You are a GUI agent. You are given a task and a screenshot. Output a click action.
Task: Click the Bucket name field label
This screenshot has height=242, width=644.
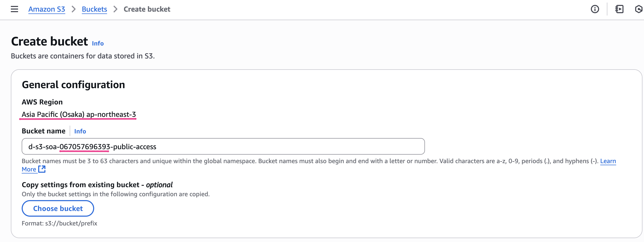tap(44, 131)
